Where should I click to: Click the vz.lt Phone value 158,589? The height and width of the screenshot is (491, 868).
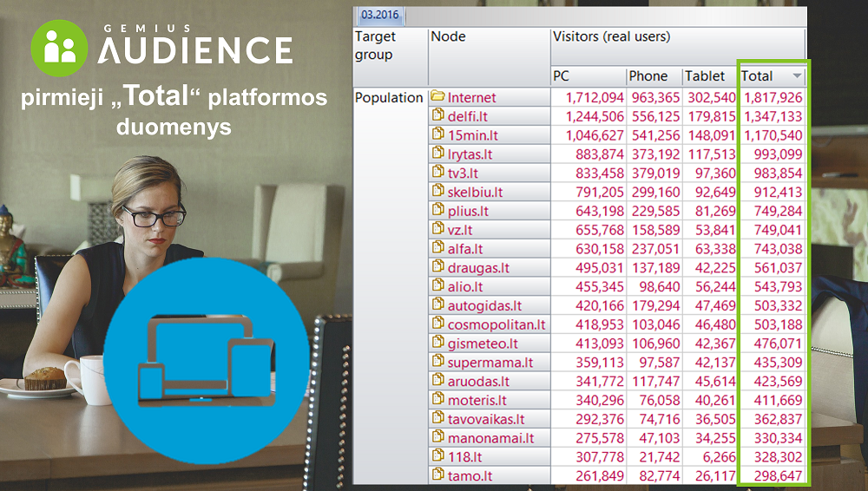tap(655, 230)
